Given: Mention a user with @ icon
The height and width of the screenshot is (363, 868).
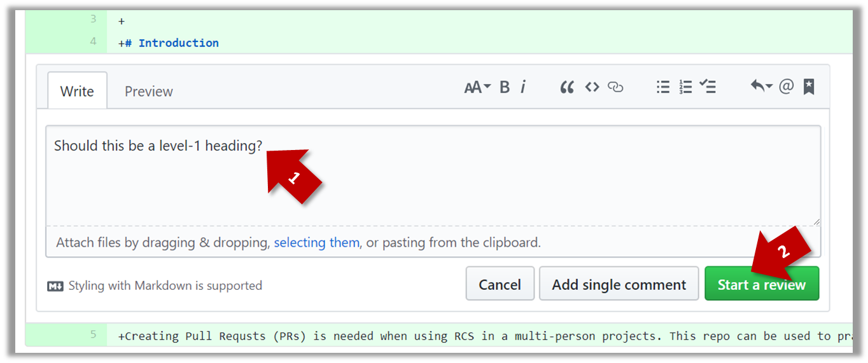Looking at the screenshot, I should 787,87.
